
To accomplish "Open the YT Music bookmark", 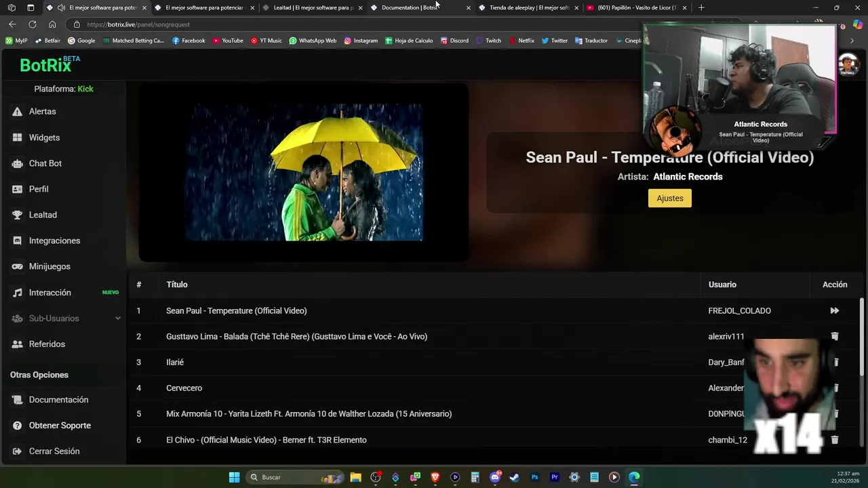I will click(x=267, y=41).
